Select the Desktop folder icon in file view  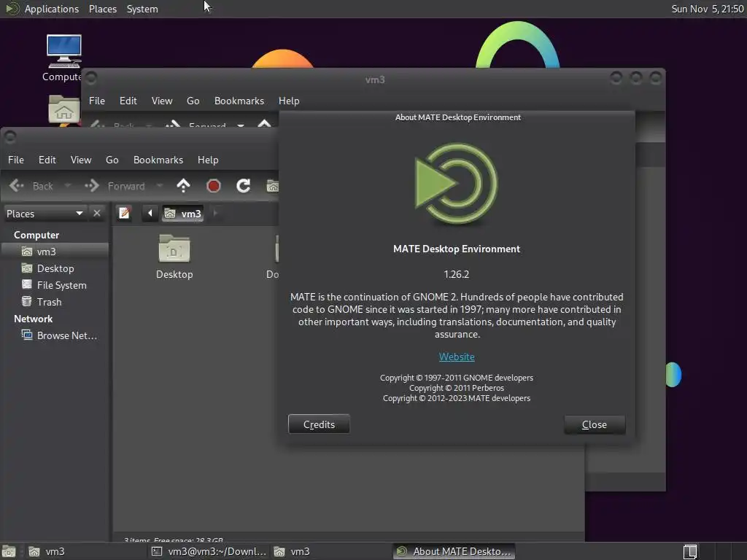point(174,249)
